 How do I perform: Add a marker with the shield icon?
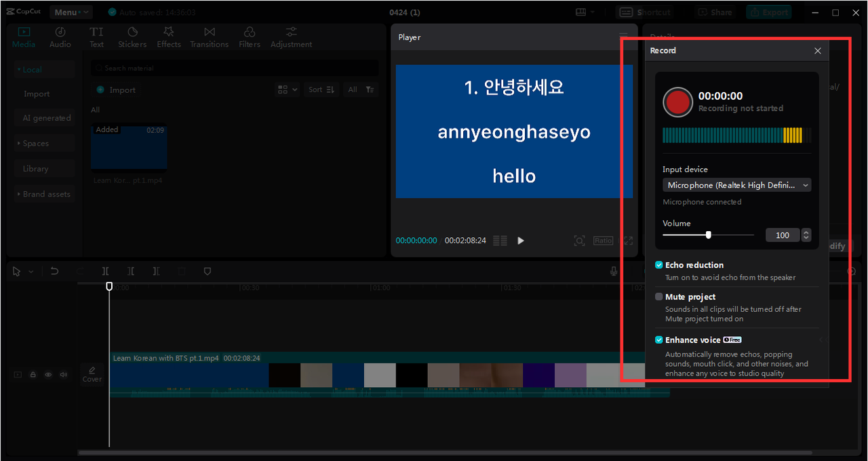[208, 271]
